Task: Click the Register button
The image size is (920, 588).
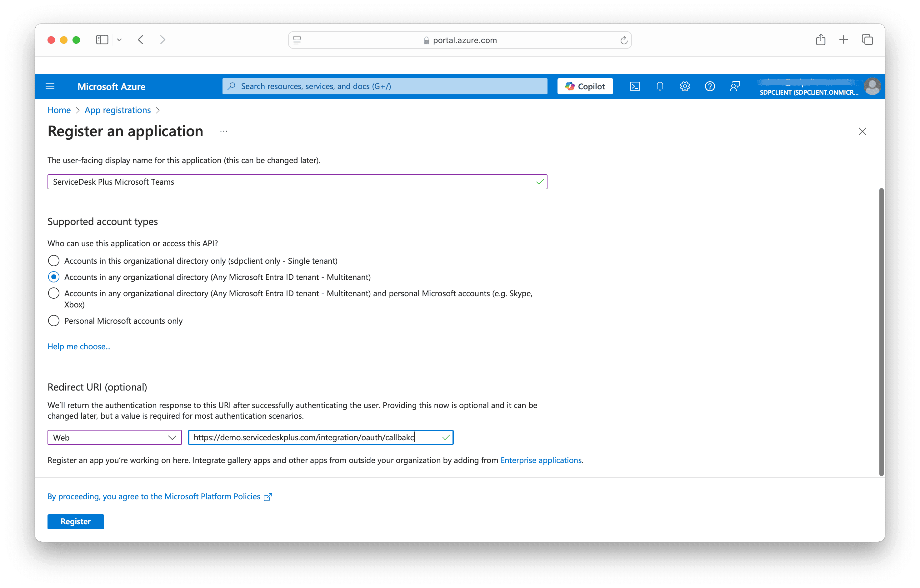Action: pos(76,521)
